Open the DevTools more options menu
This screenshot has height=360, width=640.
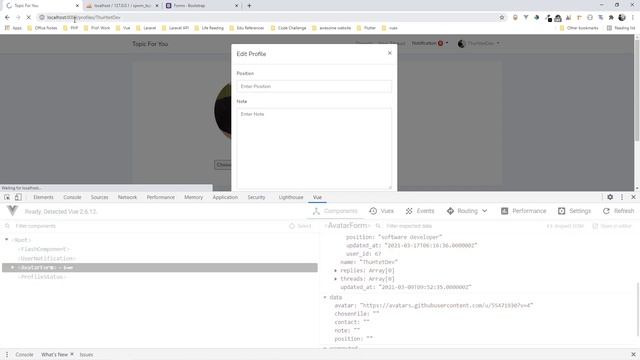point(622,197)
